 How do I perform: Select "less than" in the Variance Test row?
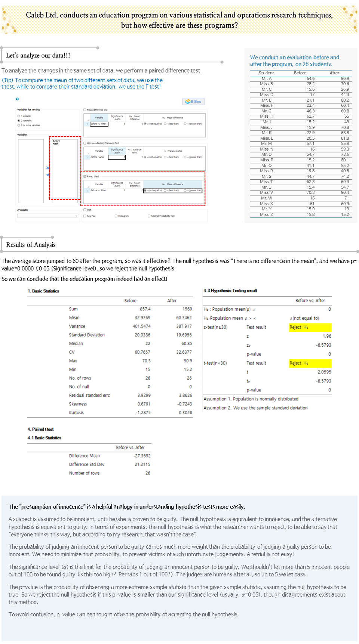[165, 157]
